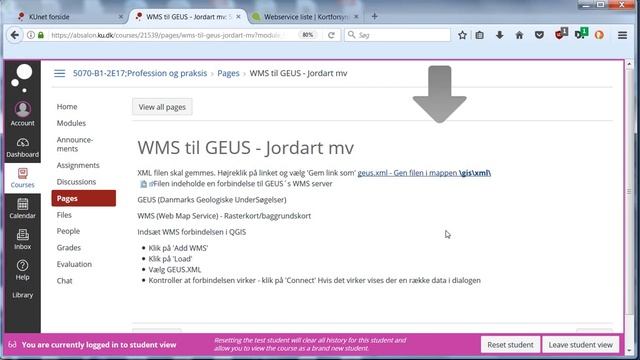
Task: Open Inbox in global navigation
Action: [22, 240]
